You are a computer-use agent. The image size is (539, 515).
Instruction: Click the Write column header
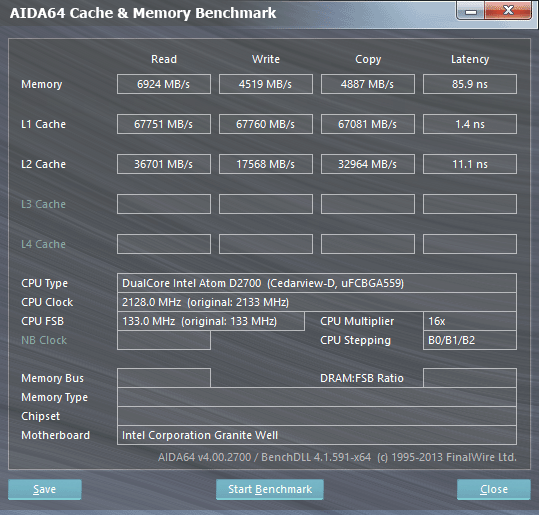tap(266, 59)
